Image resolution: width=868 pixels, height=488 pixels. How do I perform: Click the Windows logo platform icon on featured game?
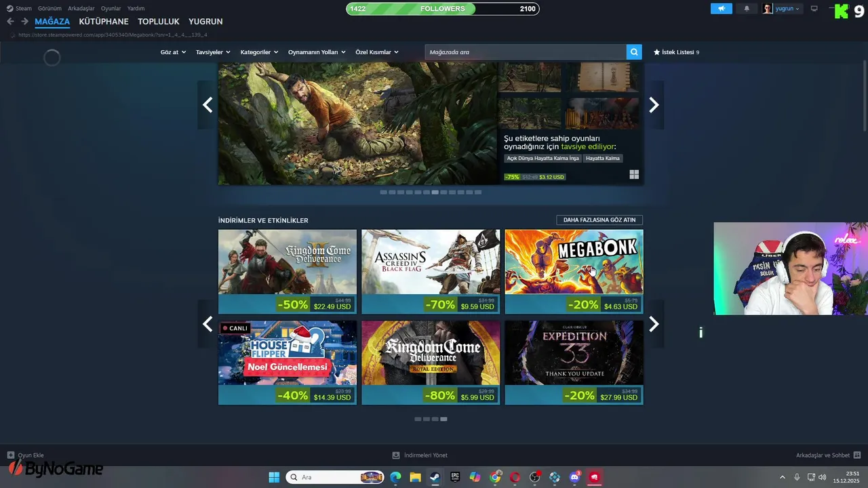tap(634, 175)
